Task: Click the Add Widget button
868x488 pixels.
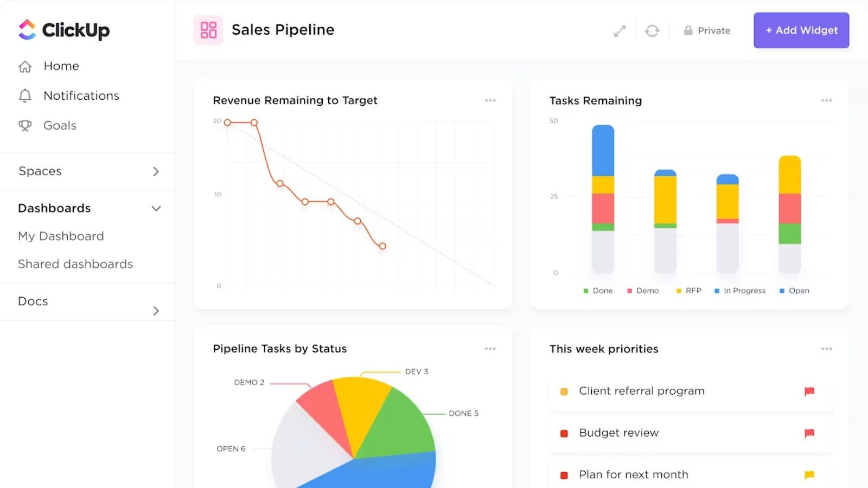Action: pyautogui.click(x=801, y=30)
